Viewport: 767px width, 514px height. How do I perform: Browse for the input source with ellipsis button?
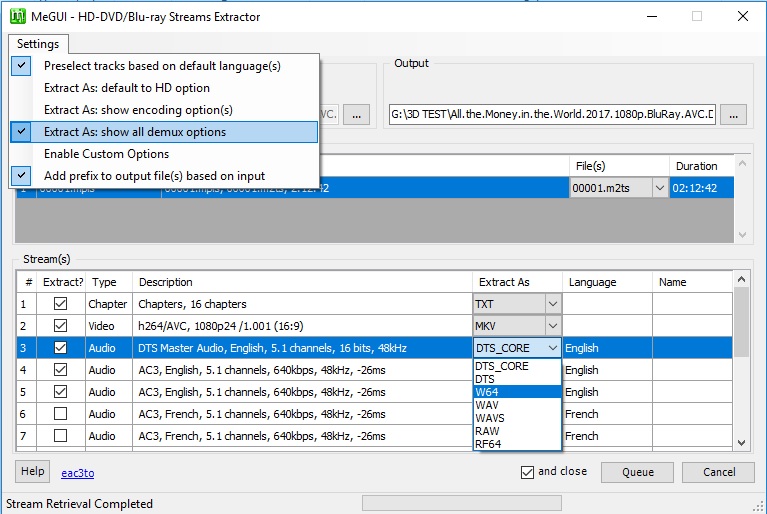[x=356, y=115]
